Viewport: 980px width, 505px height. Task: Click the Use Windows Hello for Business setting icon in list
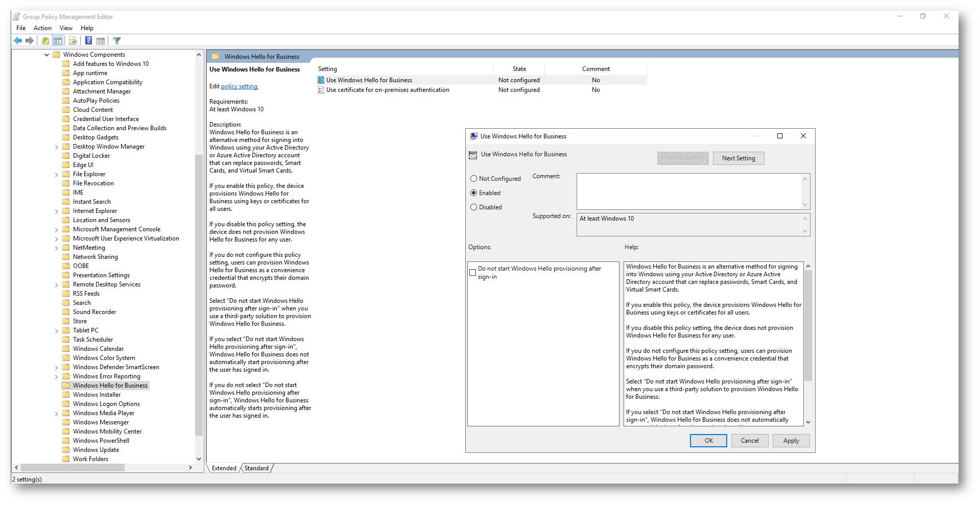tap(321, 80)
